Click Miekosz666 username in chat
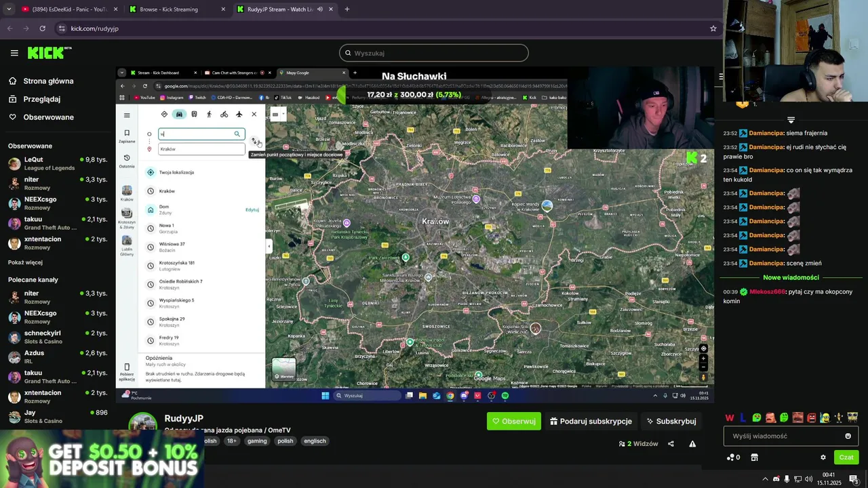868x488 pixels. click(x=767, y=291)
